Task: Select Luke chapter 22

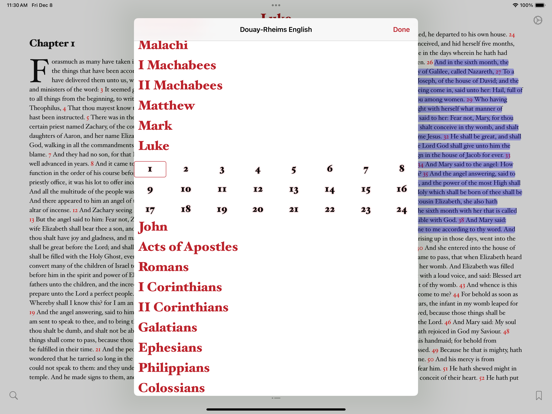Action: (x=330, y=209)
